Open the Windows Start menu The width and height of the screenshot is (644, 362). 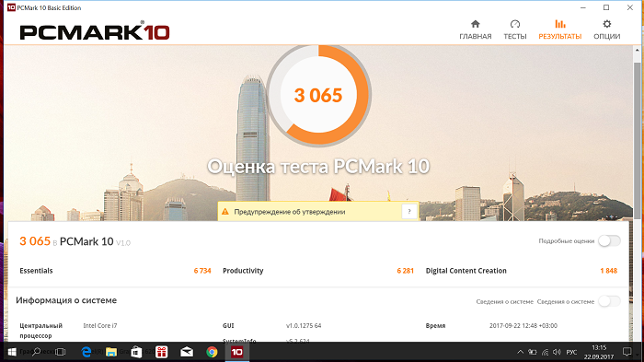12,352
